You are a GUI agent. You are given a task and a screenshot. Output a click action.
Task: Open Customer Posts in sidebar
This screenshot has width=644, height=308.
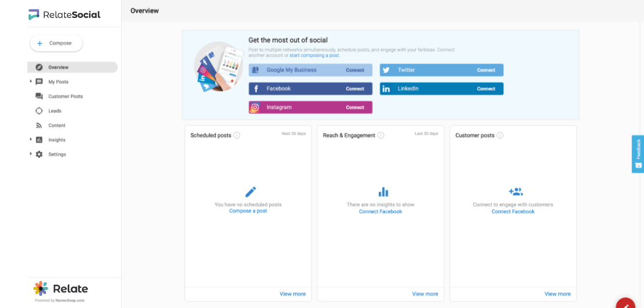(65, 96)
